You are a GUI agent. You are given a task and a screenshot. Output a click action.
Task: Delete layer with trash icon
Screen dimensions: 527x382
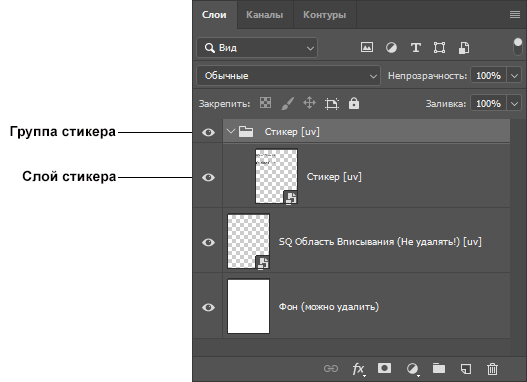click(492, 369)
